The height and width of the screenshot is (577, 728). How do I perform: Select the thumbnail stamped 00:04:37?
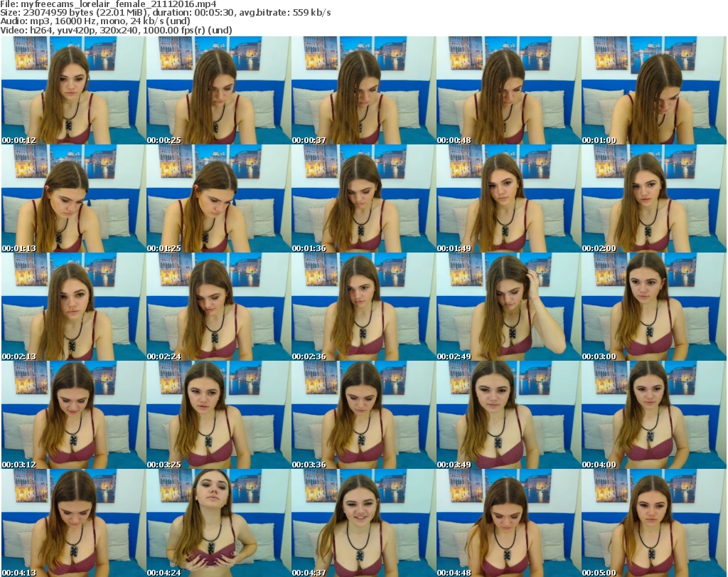(363, 523)
